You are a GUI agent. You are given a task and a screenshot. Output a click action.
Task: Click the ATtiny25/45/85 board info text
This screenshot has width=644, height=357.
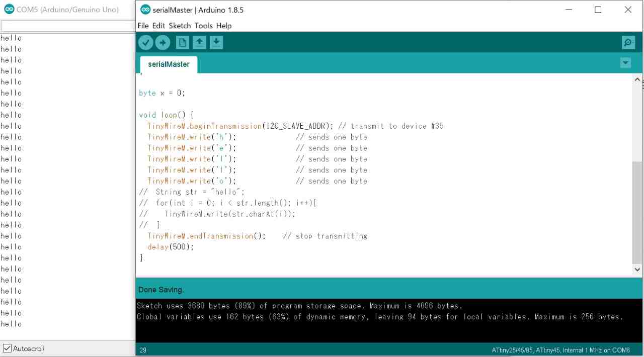coord(560,350)
